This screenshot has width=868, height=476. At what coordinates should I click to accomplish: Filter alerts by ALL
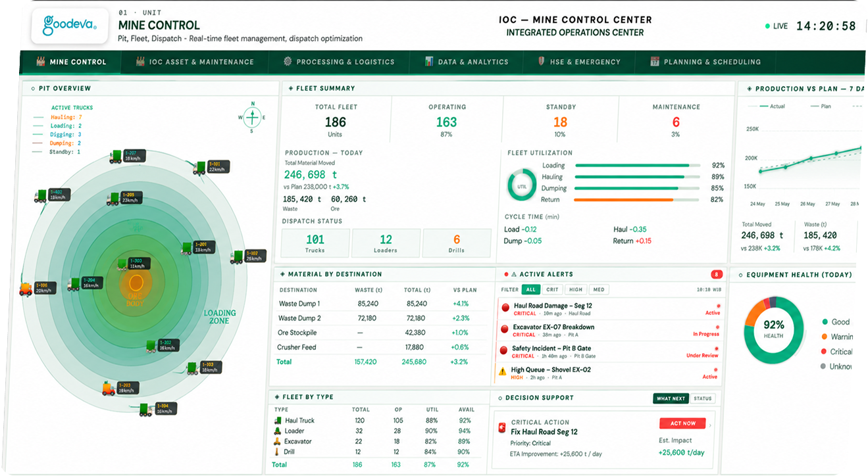click(x=531, y=289)
